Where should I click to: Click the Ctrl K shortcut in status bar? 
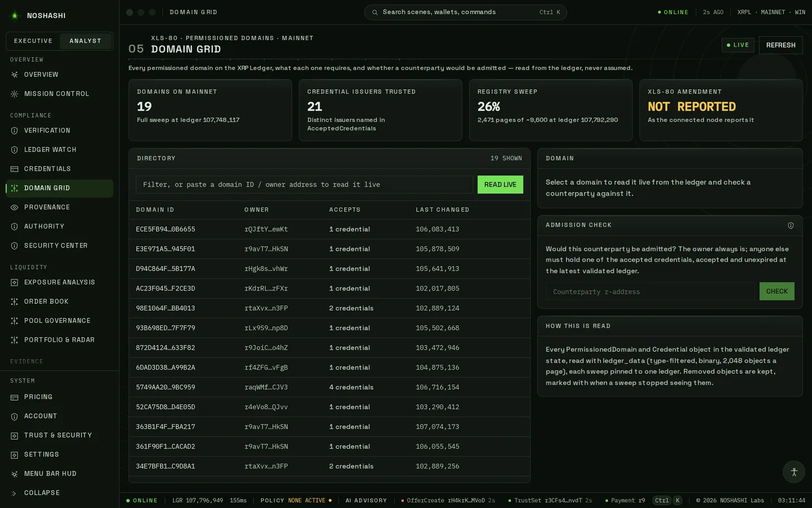pos(668,500)
